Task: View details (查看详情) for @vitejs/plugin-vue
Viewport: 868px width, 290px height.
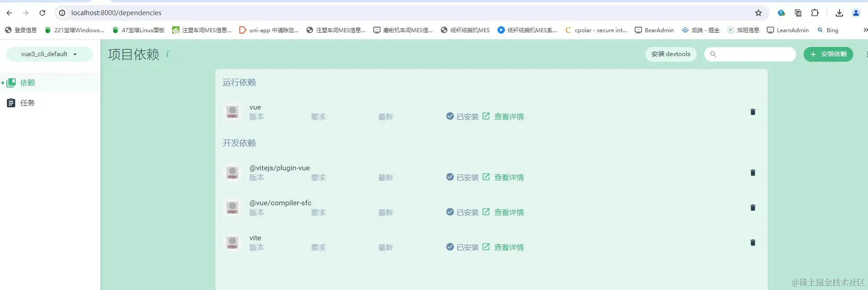Action: (509, 177)
